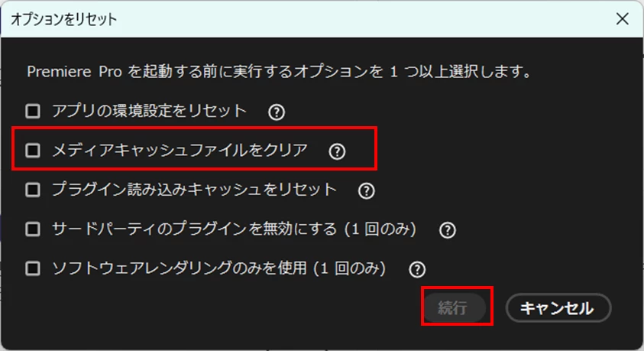The image size is (644, 351).
Task: Show help for プラグイン読み込みキャッシュをリセット
Action: [367, 190]
